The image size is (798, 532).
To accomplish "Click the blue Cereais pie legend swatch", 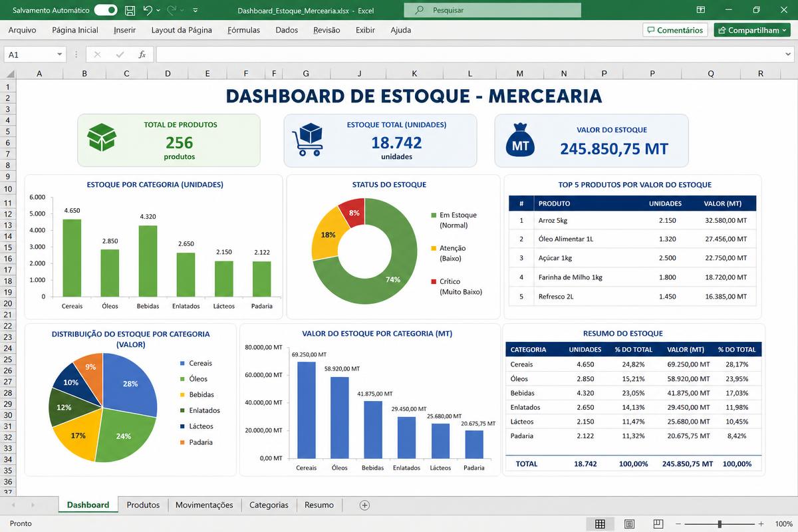I will (x=184, y=364).
